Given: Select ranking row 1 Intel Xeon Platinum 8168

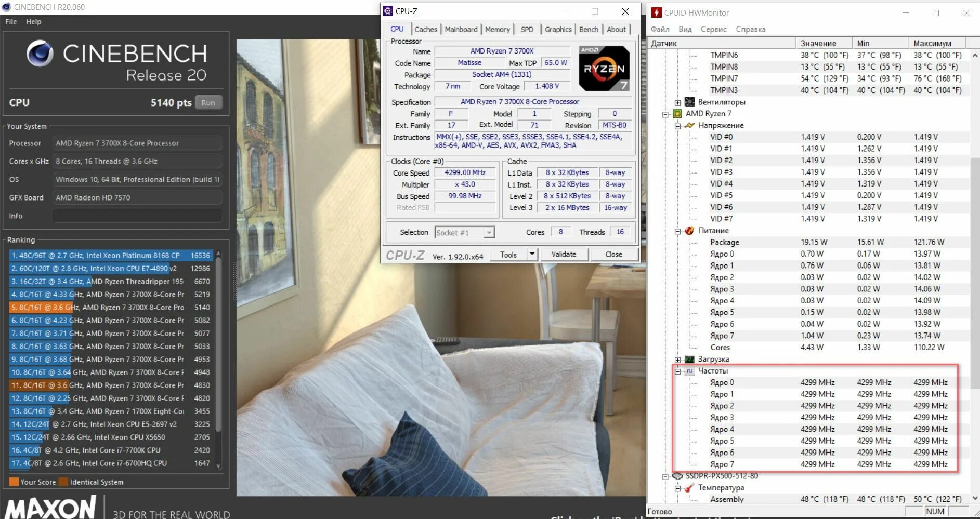Looking at the screenshot, I should click(x=111, y=256).
